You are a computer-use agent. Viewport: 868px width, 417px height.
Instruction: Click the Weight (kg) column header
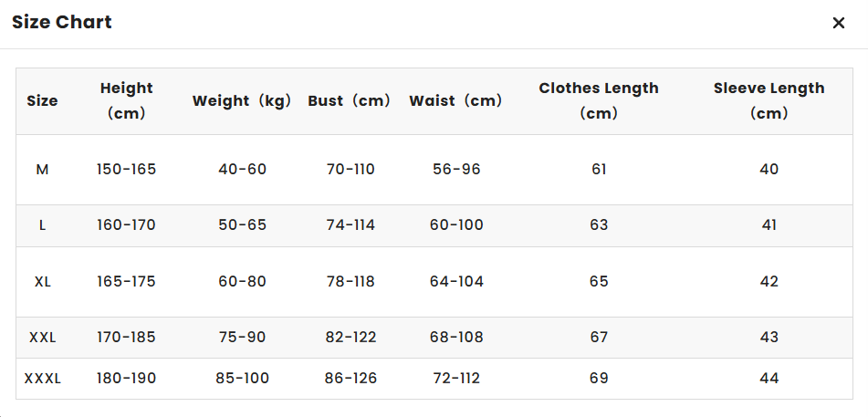(x=242, y=101)
